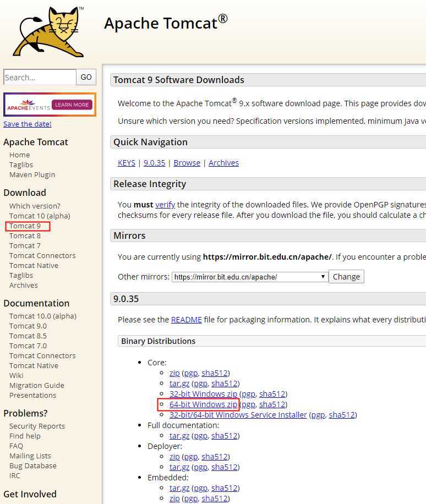Open Archives in the Download sidebar
This screenshot has width=426, height=504.
tap(24, 286)
